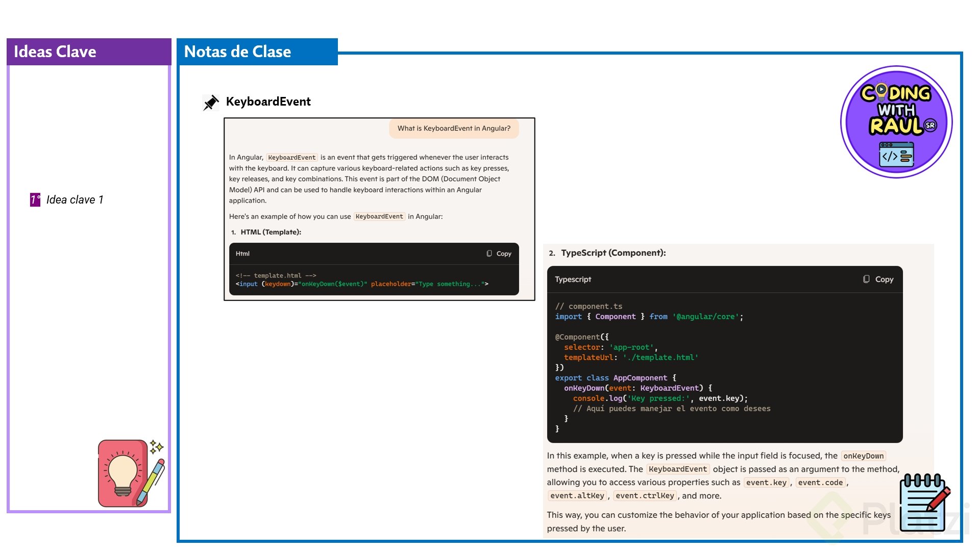Click the copy icon in Html block

pyautogui.click(x=489, y=254)
